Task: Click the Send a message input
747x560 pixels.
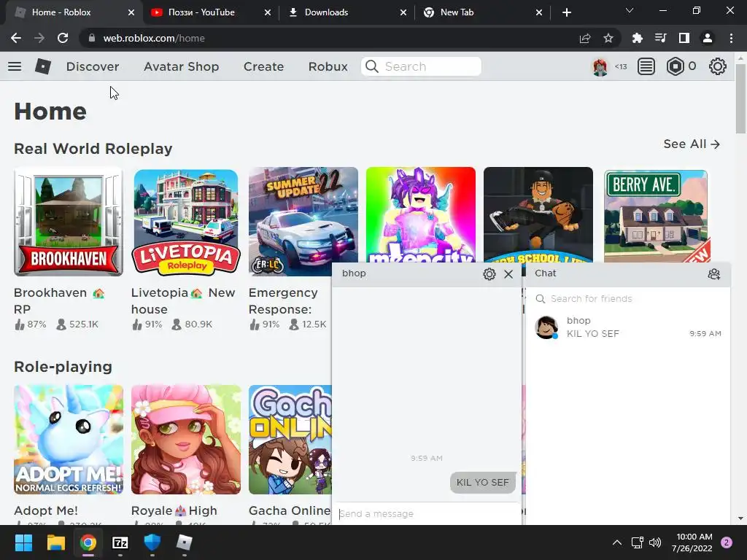Action: point(426,514)
